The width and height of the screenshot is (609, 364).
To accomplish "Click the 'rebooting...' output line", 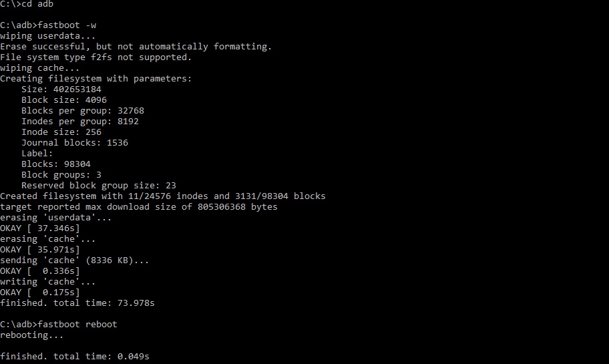I will point(32,335).
